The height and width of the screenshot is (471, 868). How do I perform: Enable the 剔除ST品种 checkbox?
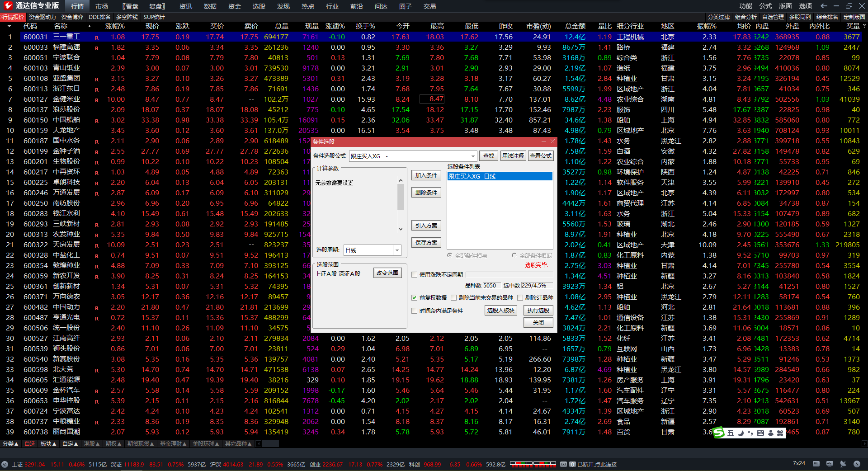click(520, 298)
